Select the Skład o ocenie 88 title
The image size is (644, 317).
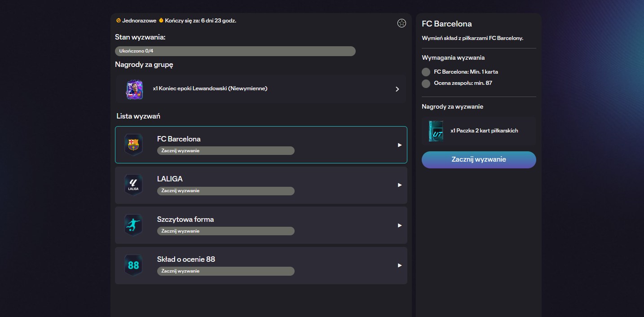(x=186, y=259)
